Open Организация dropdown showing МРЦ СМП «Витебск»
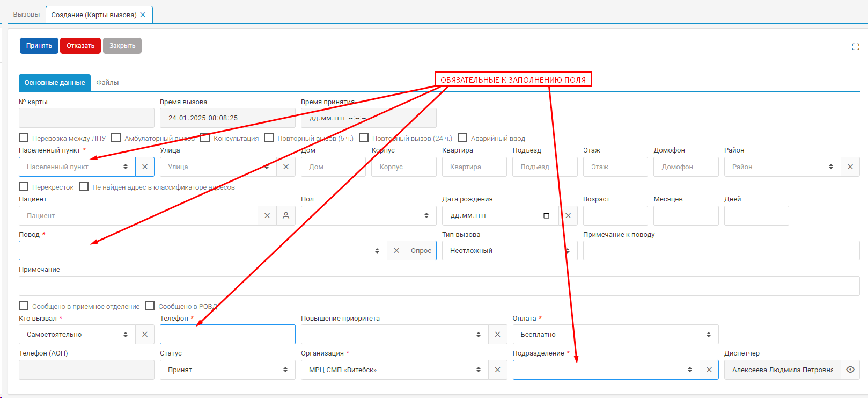The height and width of the screenshot is (398, 868). [394, 370]
